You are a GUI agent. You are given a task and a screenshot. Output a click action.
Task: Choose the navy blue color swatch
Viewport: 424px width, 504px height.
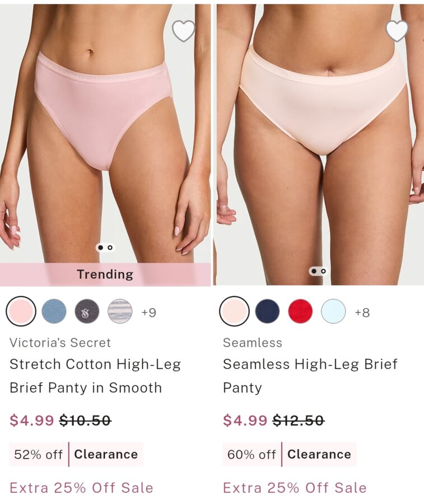[268, 311]
